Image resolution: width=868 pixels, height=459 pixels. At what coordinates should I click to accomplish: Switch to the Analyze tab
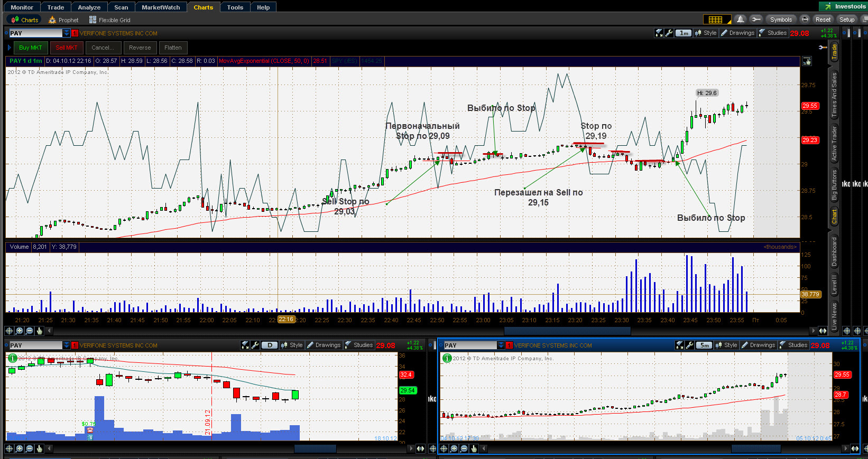pos(89,7)
